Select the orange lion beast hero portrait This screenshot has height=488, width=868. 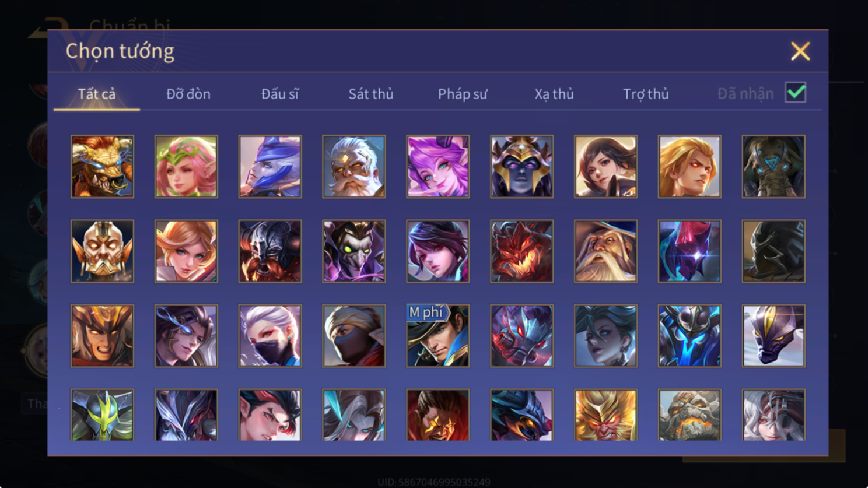[x=102, y=167]
